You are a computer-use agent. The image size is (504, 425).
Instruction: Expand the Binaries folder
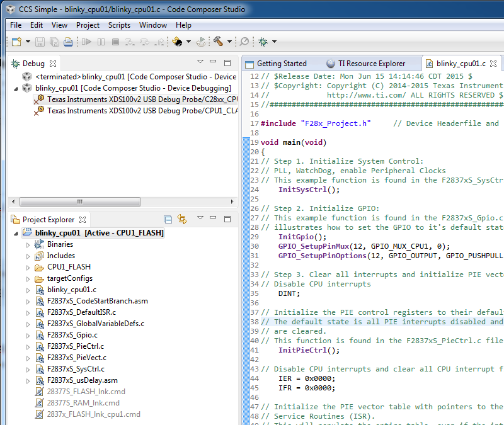click(x=28, y=245)
